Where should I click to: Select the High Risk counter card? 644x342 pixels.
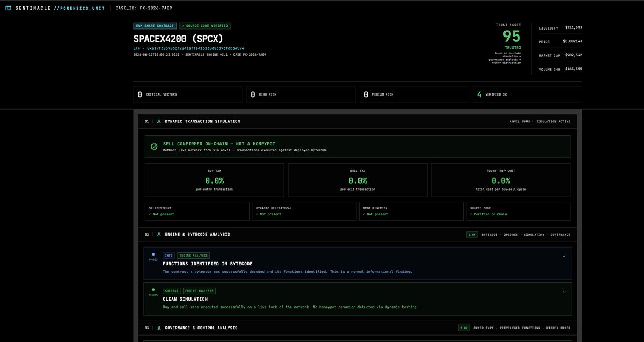pos(301,94)
